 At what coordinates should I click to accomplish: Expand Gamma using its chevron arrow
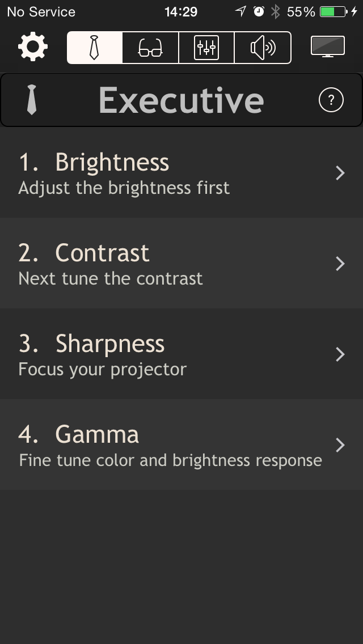click(x=340, y=445)
